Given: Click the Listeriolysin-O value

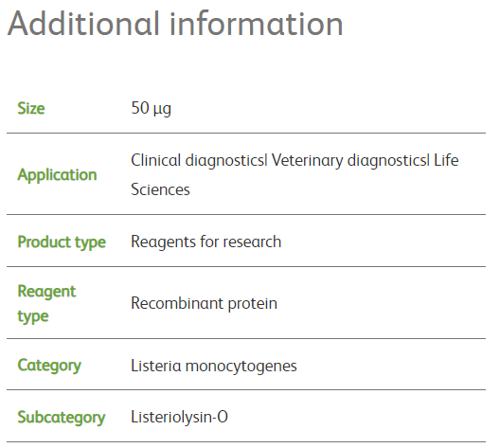Looking at the screenshot, I should point(180,417).
